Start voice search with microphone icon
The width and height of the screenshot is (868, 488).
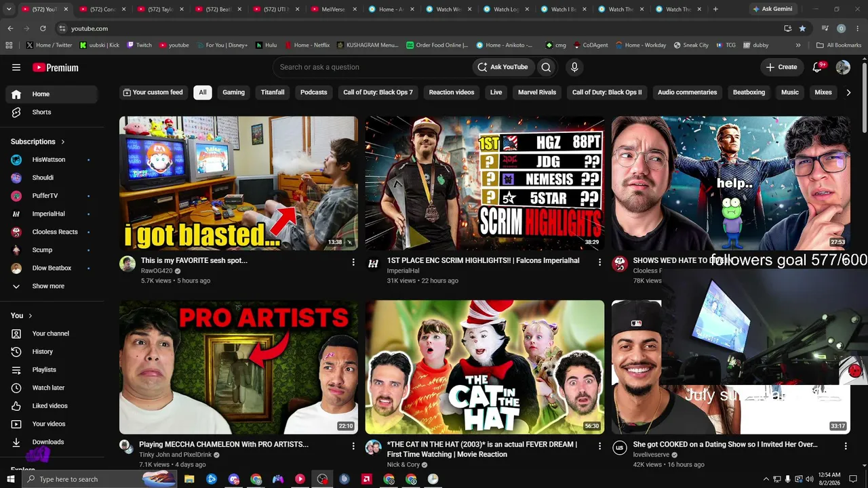pyautogui.click(x=574, y=67)
